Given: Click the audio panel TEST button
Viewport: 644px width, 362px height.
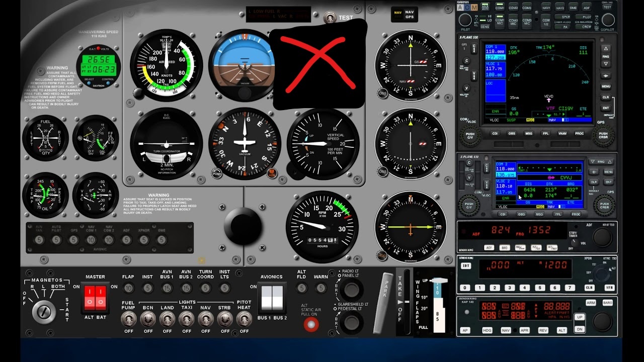Looking at the screenshot, I should 607,7.
